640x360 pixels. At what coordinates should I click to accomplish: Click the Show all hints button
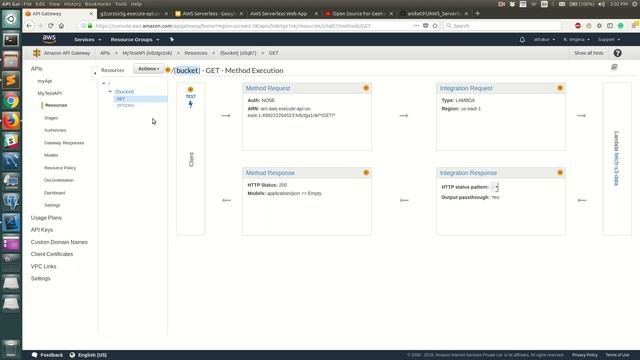pyautogui.click(x=588, y=53)
